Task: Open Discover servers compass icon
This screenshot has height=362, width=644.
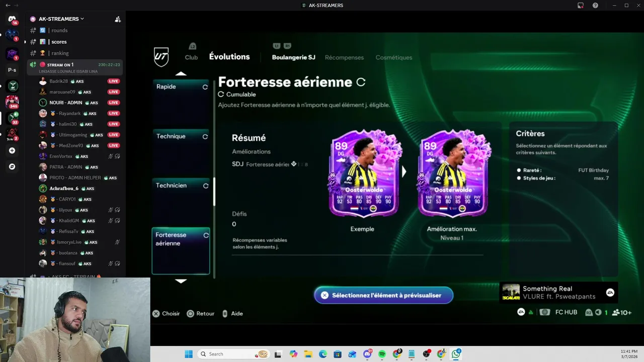Action: (x=12, y=166)
